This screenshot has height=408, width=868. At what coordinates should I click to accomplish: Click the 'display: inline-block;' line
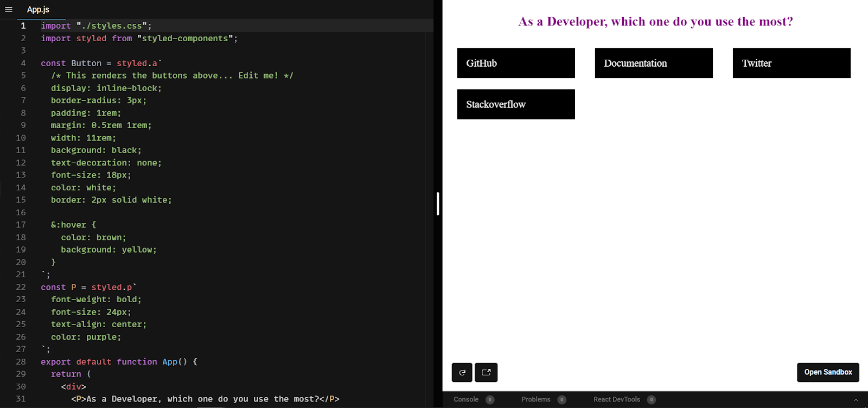tap(106, 88)
